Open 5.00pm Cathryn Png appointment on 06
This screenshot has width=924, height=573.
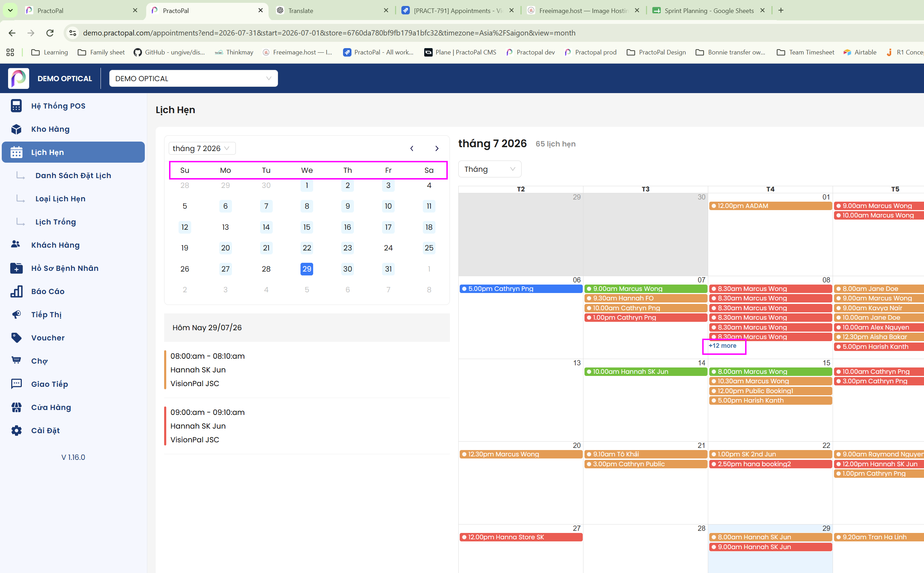point(521,289)
